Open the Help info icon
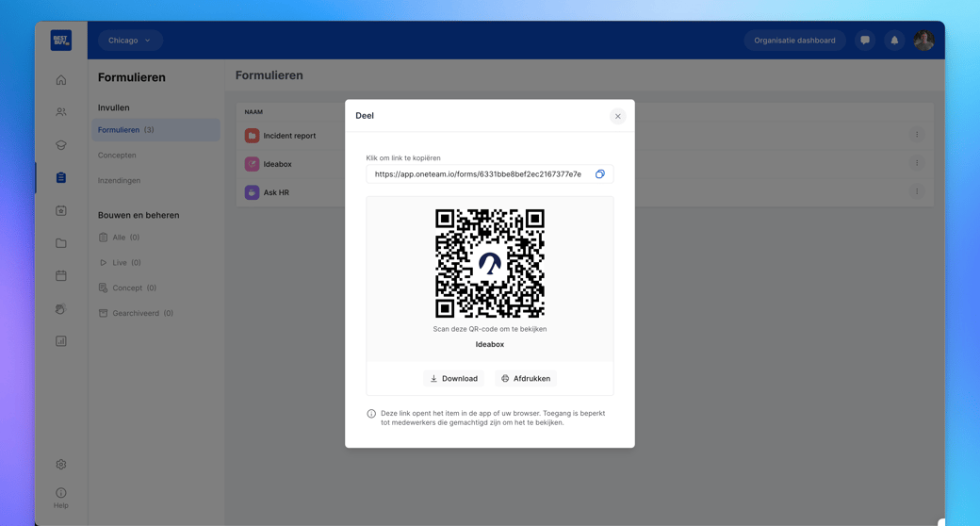 [60, 493]
